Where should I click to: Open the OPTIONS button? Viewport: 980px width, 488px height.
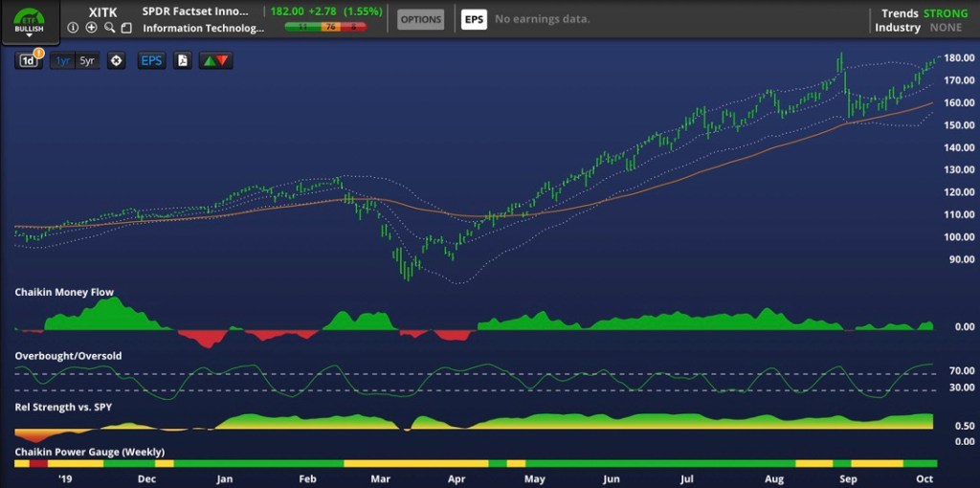pos(421,19)
